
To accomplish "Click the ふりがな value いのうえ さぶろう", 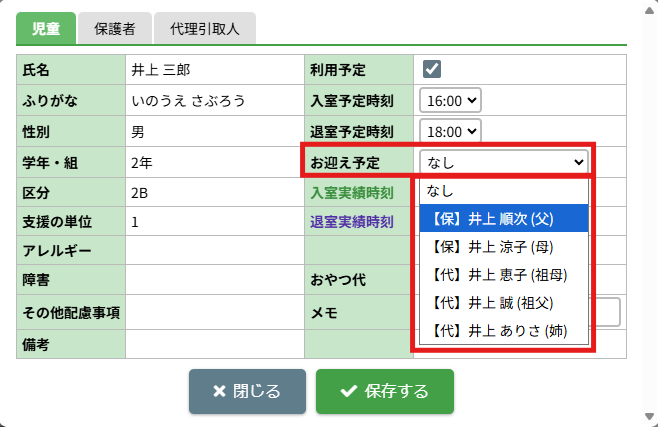I will (188, 101).
